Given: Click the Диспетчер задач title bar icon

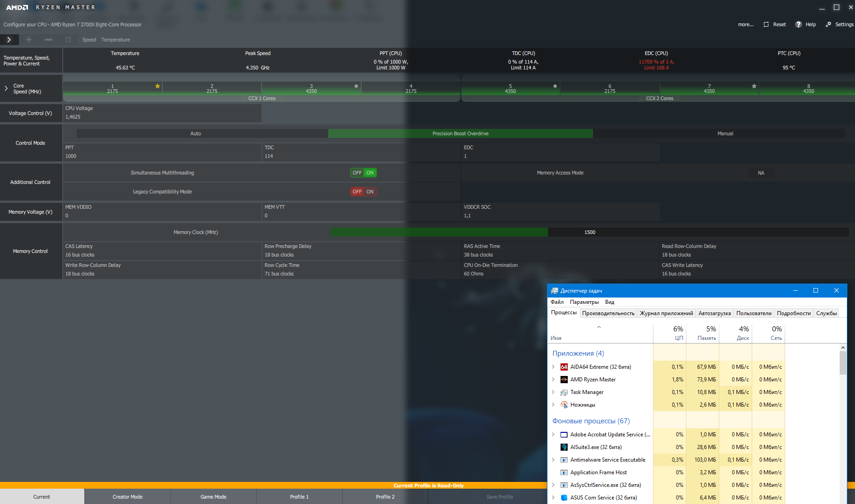Looking at the screenshot, I should click(555, 291).
